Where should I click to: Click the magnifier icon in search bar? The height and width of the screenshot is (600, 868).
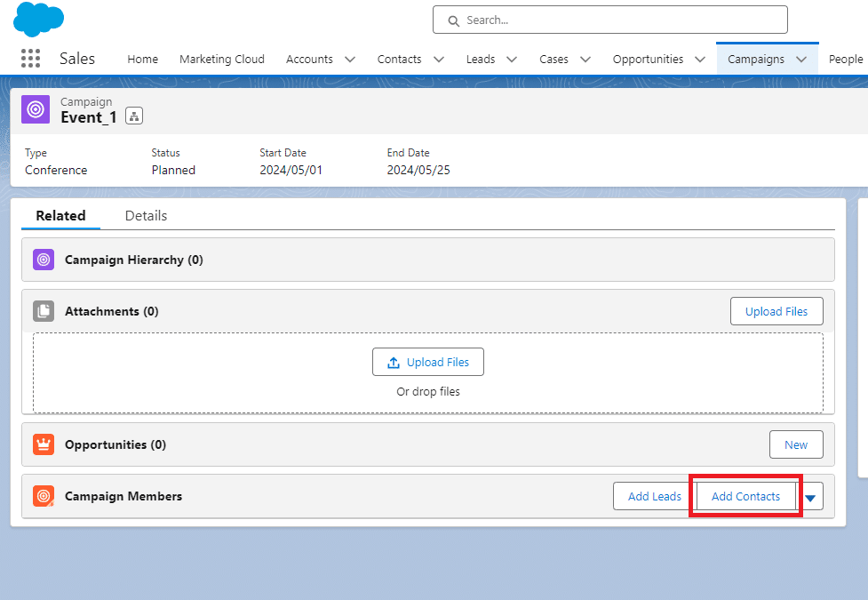[453, 21]
